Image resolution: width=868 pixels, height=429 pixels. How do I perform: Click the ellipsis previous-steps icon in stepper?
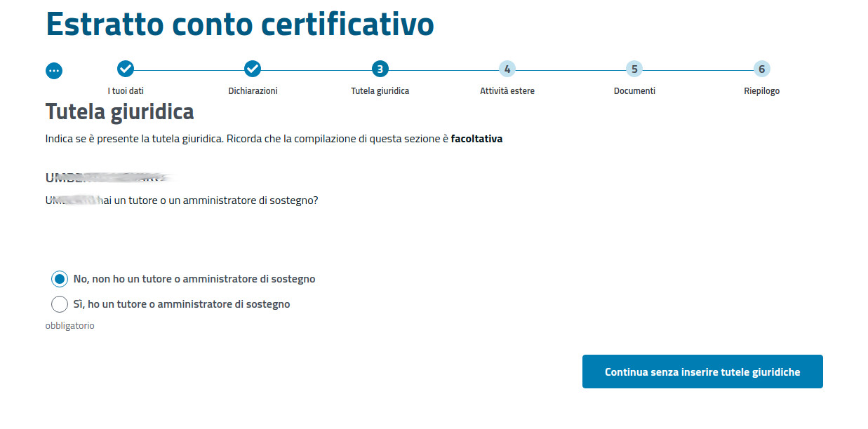click(x=54, y=71)
